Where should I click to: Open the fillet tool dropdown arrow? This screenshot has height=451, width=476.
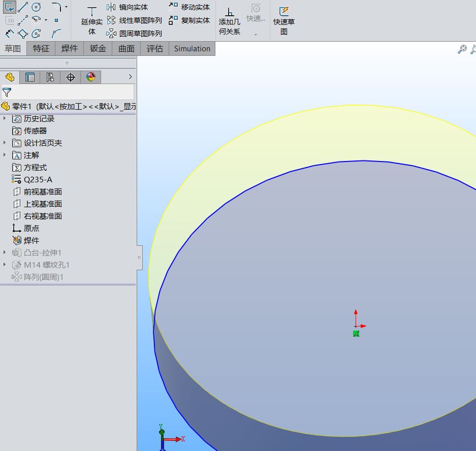click(x=66, y=7)
